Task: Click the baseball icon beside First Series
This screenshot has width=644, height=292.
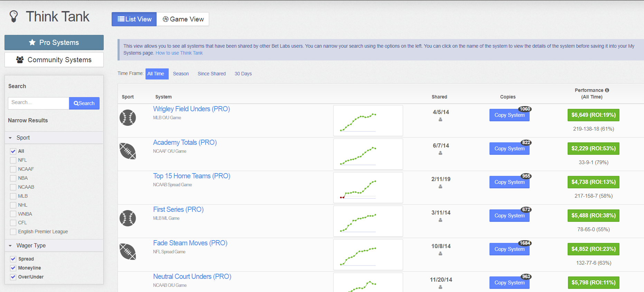Action: pos(128,218)
